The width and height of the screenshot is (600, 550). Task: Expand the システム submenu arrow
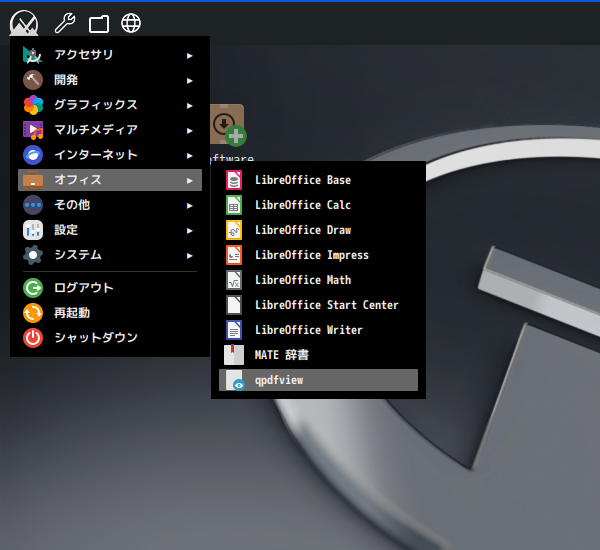click(x=189, y=256)
